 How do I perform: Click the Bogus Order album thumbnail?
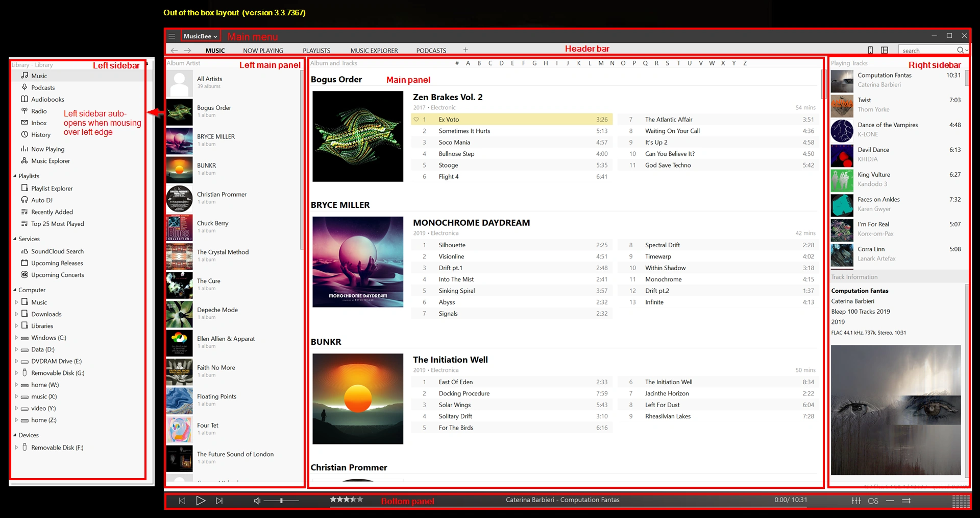179,112
